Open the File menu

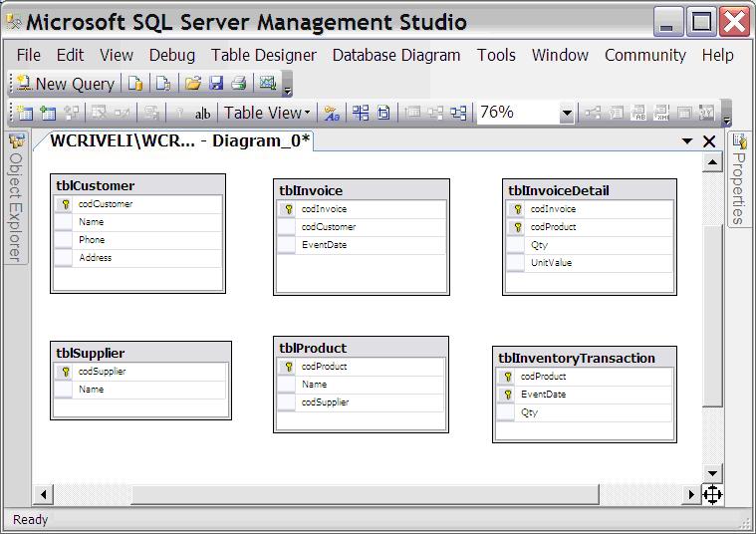point(29,55)
